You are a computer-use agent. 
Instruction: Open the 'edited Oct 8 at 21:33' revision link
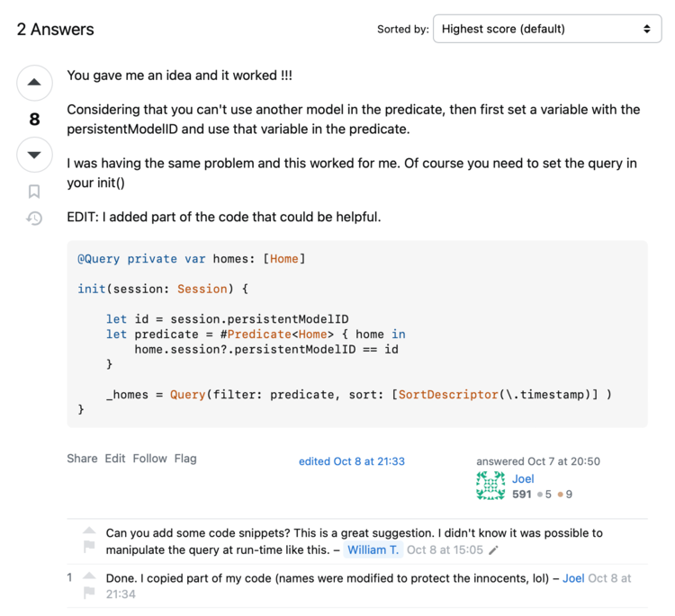[352, 461]
